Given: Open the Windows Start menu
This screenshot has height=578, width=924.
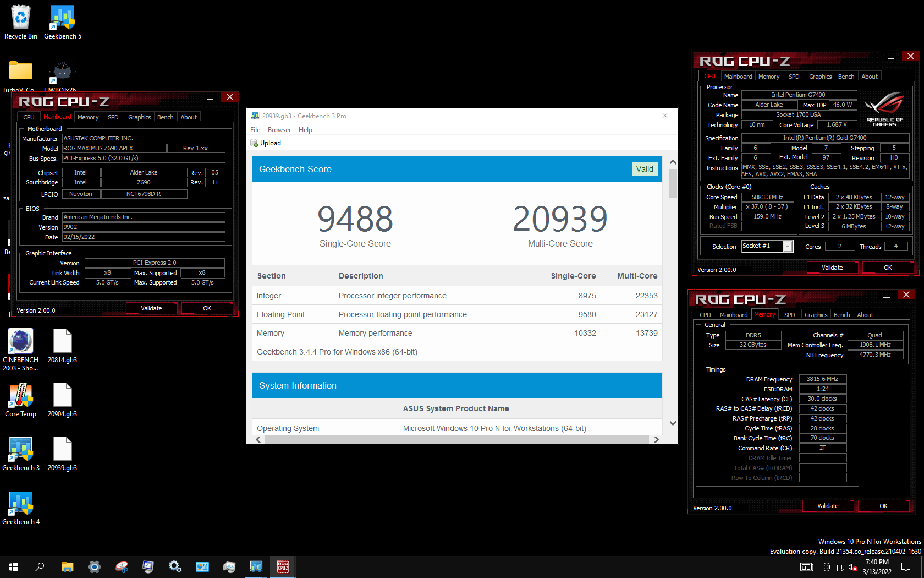Looking at the screenshot, I should coord(13,566).
